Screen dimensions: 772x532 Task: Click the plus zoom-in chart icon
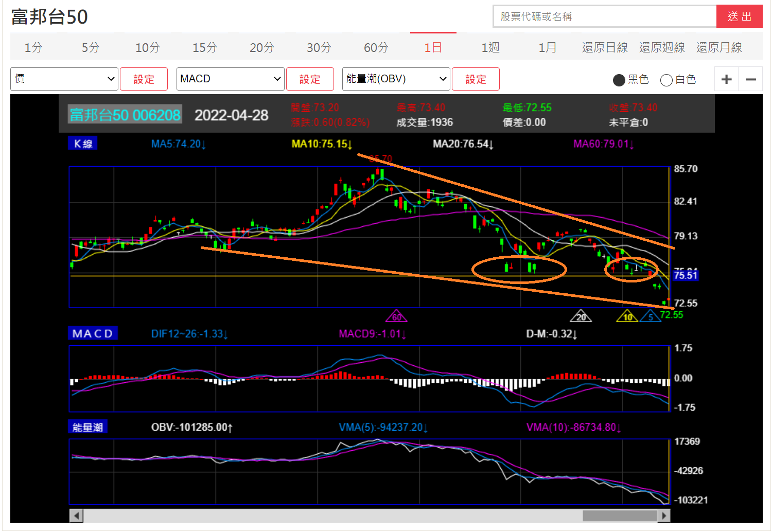(726, 79)
